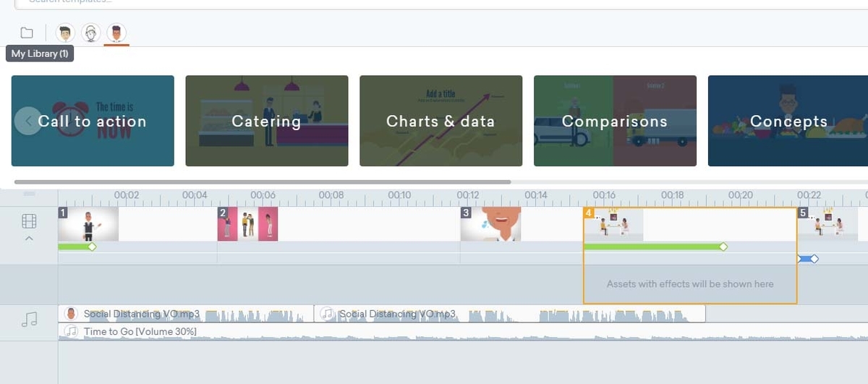Viewport: 868px width, 384px height.
Task: Select scene 3 close-up face thumbnail
Action: coord(491,224)
